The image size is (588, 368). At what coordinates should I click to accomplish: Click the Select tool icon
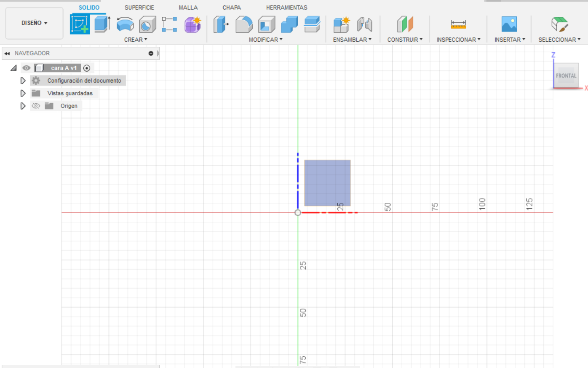[x=559, y=24]
